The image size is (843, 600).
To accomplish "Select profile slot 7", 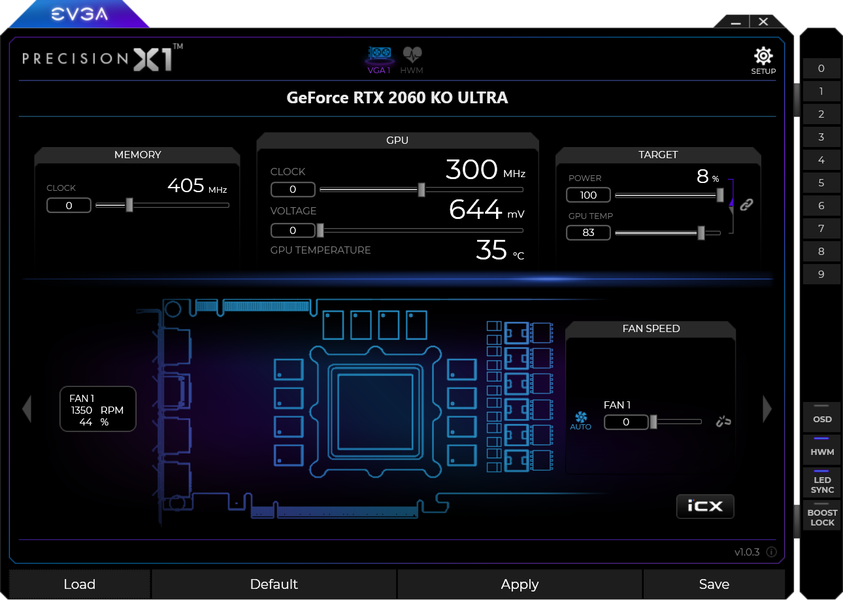I will pyautogui.click(x=821, y=228).
